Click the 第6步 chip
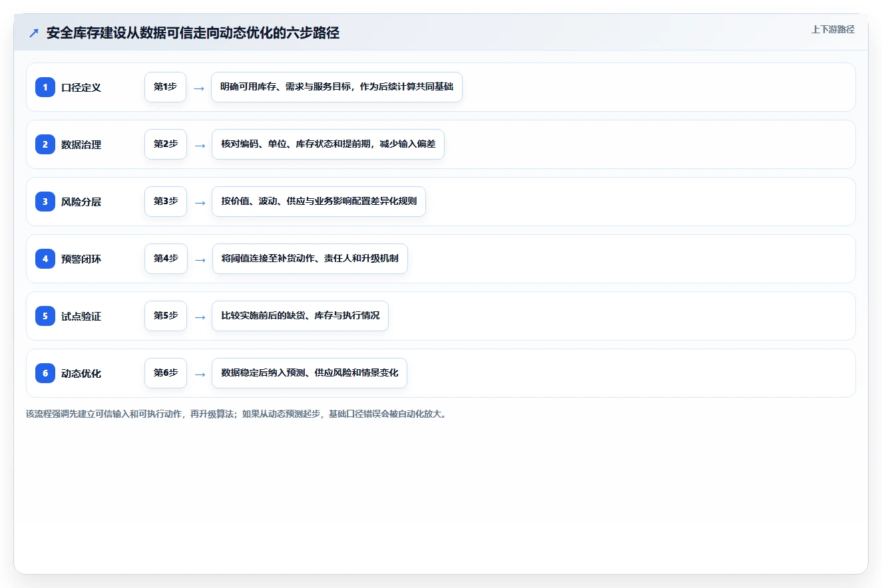Screen dimensions: 882x588 pos(166,373)
